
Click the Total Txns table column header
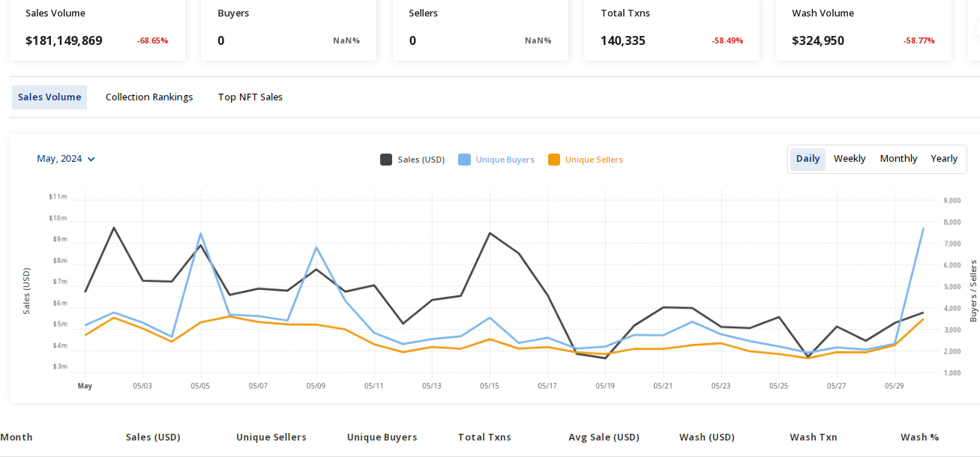pyautogui.click(x=484, y=438)
